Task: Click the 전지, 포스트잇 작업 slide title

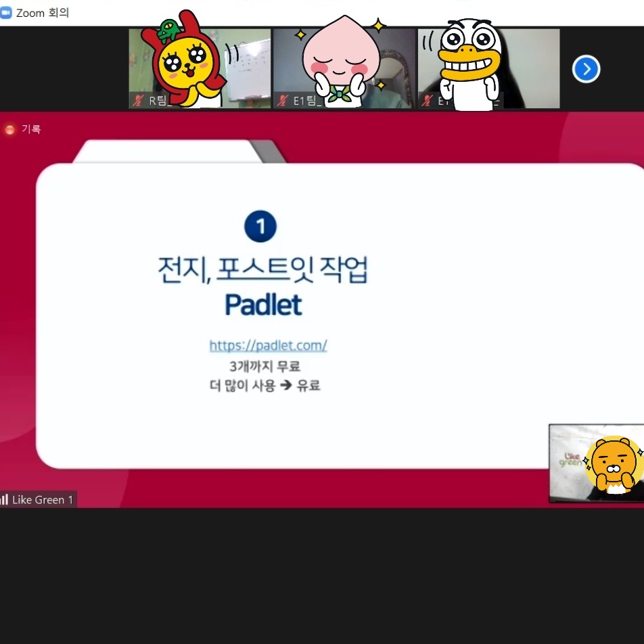Action: pos(263,269)
